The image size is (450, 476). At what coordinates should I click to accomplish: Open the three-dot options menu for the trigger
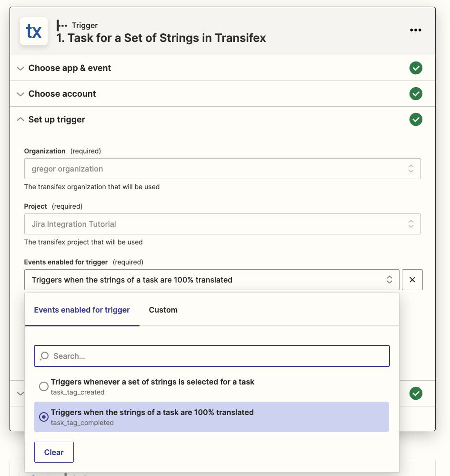click(x=416, y=30)
